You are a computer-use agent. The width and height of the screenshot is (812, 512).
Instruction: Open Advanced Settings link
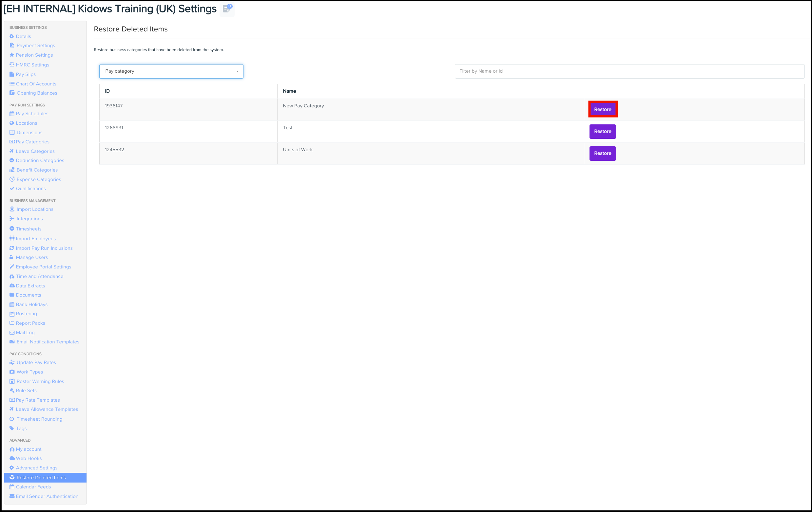(x=36, y=468)
